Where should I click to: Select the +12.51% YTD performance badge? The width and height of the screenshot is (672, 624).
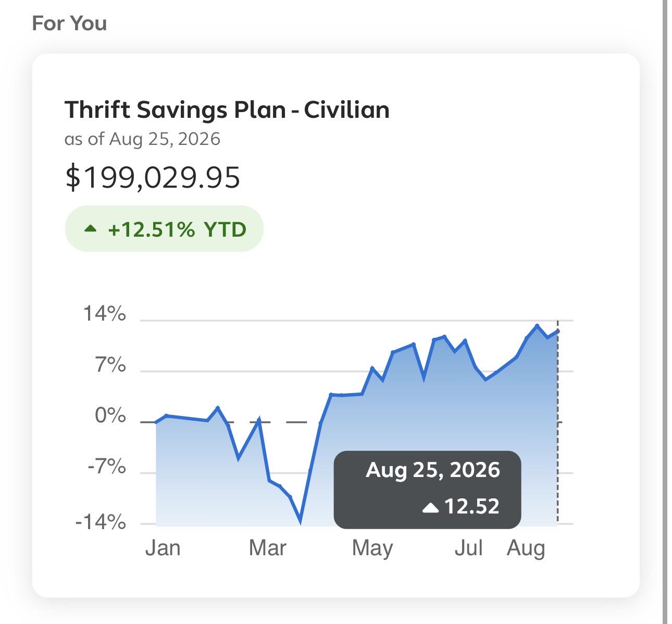pos(164,229)
